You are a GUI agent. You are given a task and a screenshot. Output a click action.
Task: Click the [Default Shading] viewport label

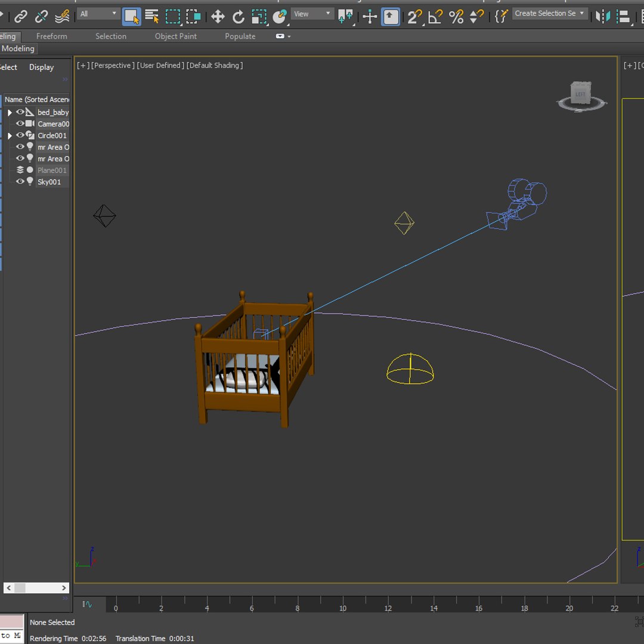(x=215, y=66)
